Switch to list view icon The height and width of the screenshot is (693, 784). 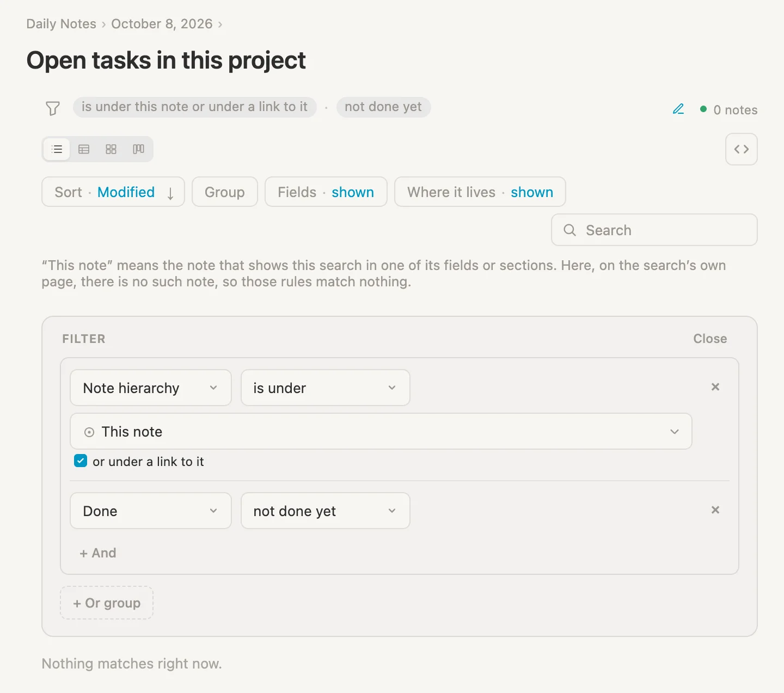tap(57, 149)
